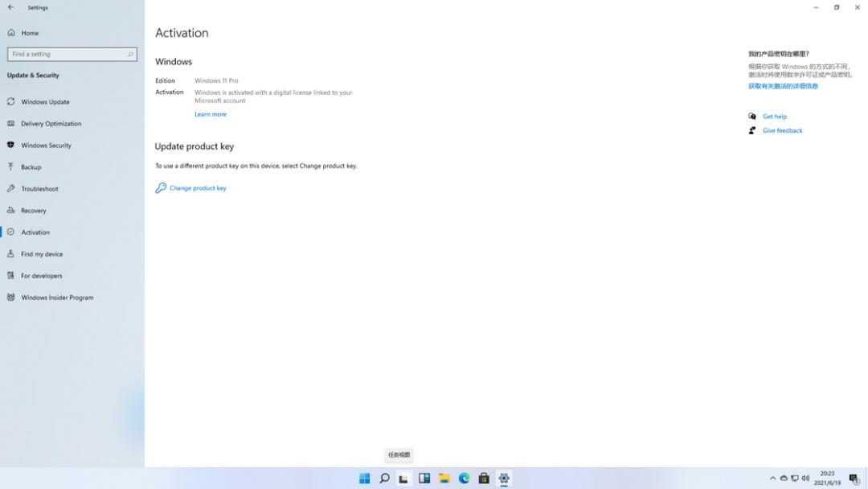Viewport: 868px width, 489px height.
Task: Click the Windows Update refresh icon
Action: 10,102
